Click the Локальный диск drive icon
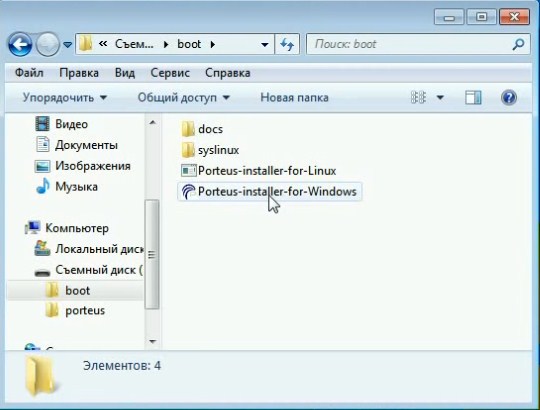The height and width of the screenshot is (410, 540). [x=42, y=248]
